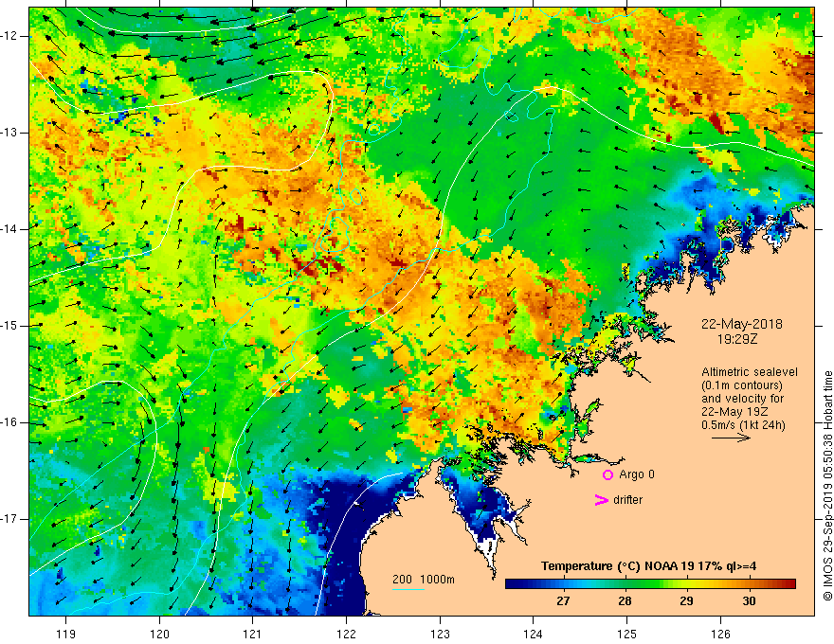834x644 pixels.
Task: Click the latitude axis label -17
Action: tap(10, 519)
